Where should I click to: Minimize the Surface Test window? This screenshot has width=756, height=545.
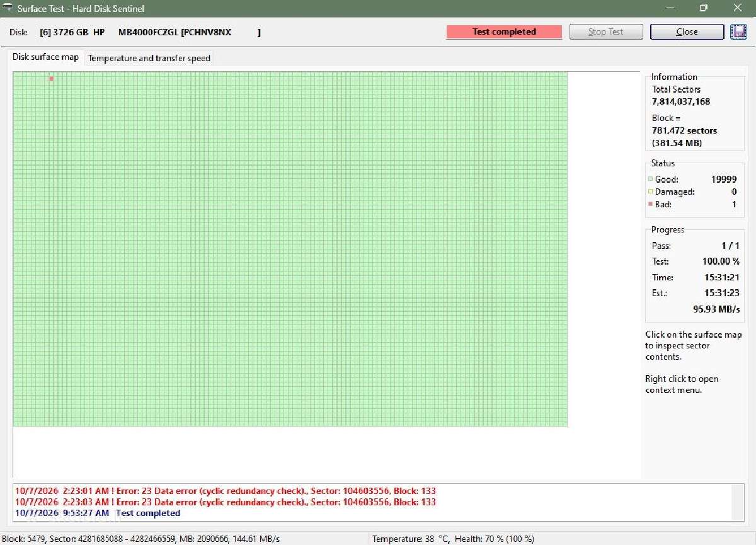tap(669, 8)
